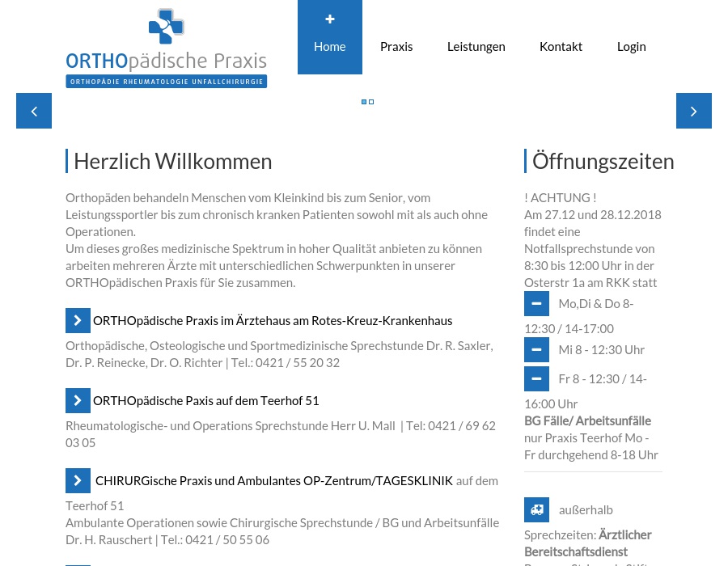Select the first slider pagination dot
This screenshot has width=728, height=566.
tap(364, 102)
